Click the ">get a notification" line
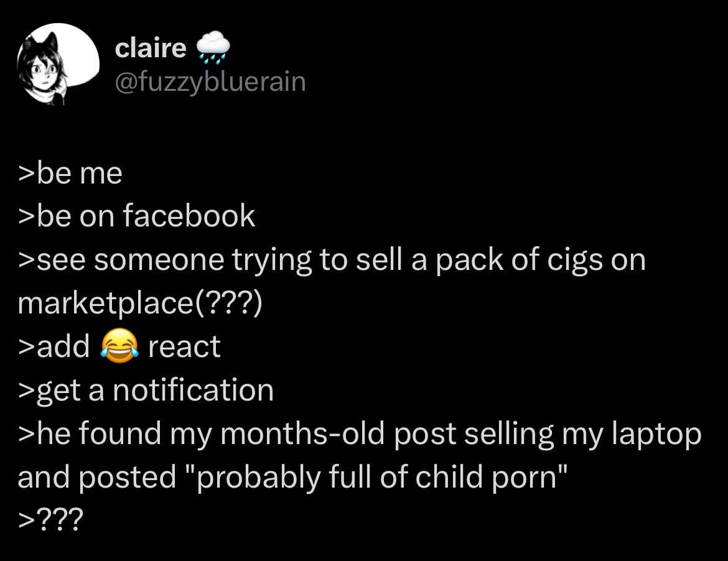This screenshot has height=561, width=728. point(146,390)
